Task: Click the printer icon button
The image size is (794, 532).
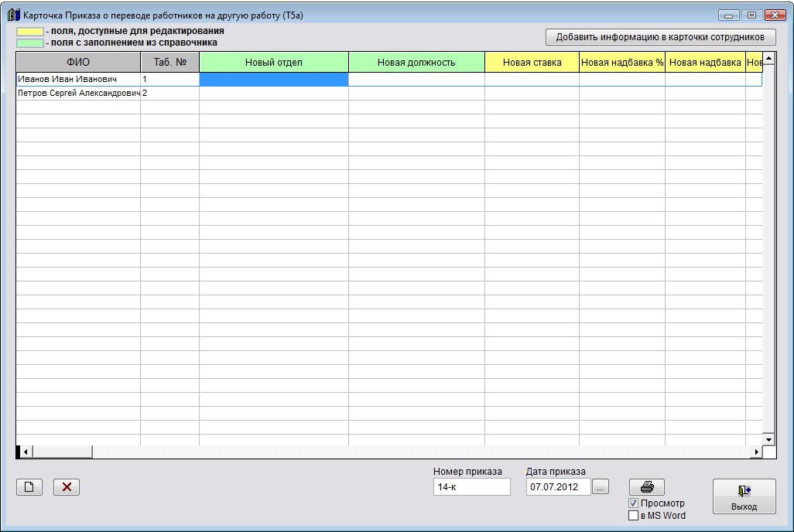Action: click(647, 487)
